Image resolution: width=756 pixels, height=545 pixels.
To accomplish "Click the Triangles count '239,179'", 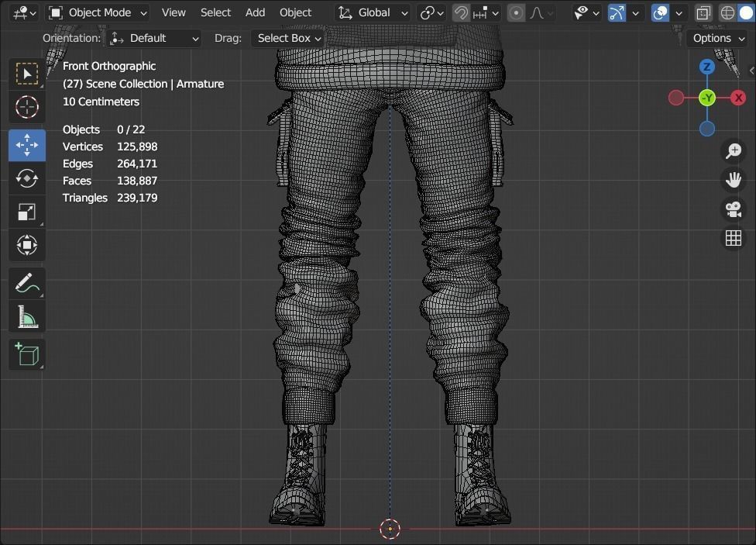I will [x=137, y=198].
